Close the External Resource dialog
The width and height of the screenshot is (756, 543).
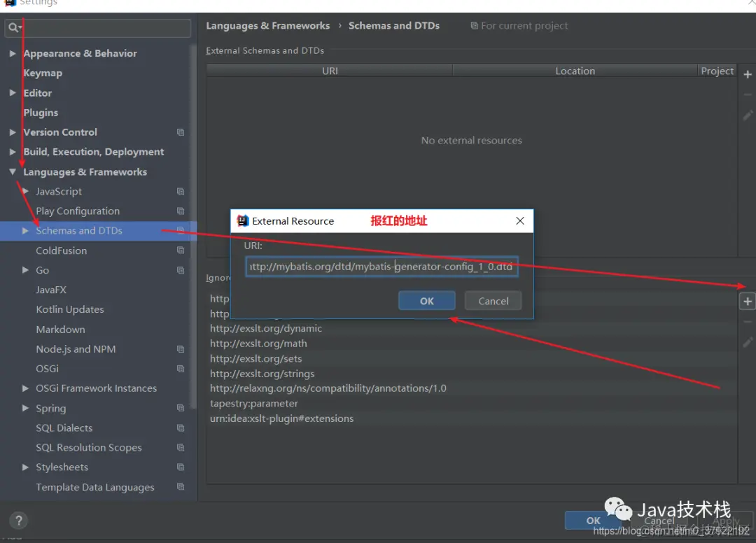coord(519,220)
